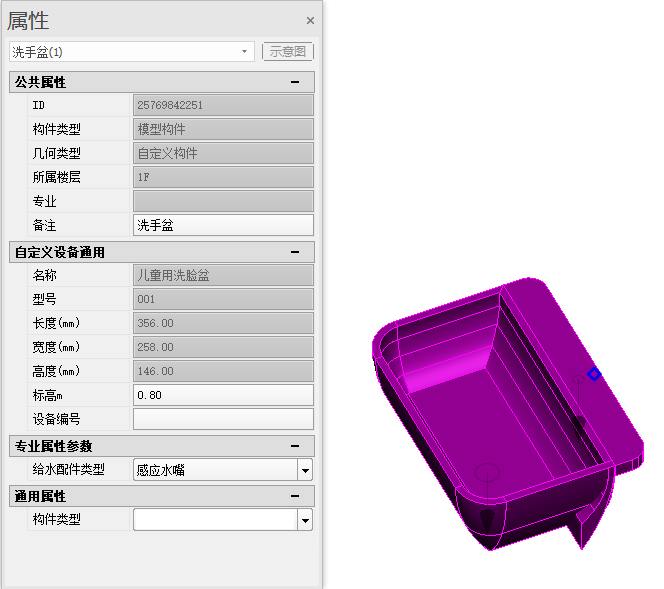Collapse the 公共属性 section
Image resolution: width=664 pixels, height=589 pixels.
(x=295, y=82)
